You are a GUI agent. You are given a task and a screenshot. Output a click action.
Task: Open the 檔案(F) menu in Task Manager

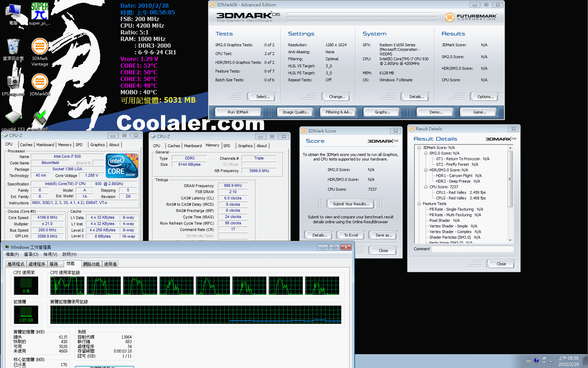click(12, 254)
